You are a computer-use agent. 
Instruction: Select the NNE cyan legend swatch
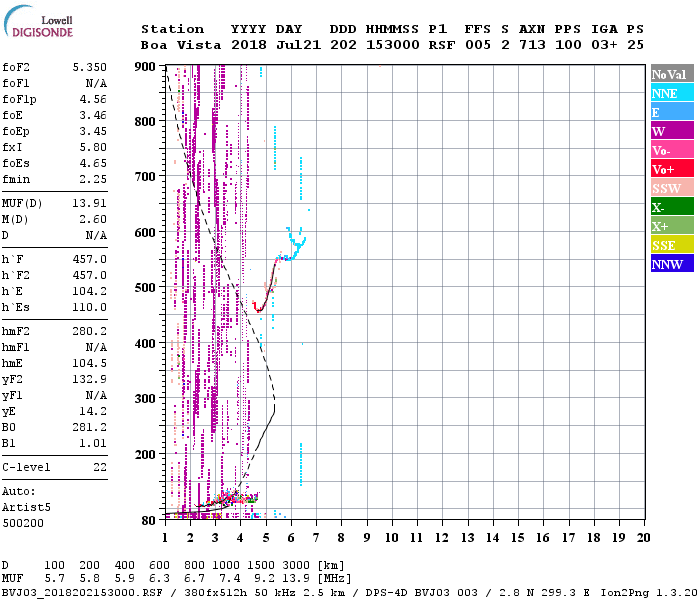672,93
